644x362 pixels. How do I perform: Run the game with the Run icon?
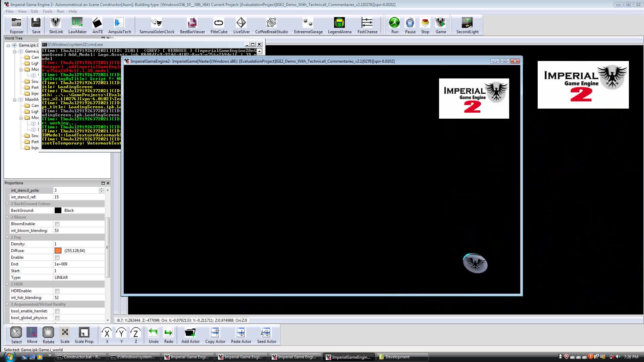tap(394, 24)
